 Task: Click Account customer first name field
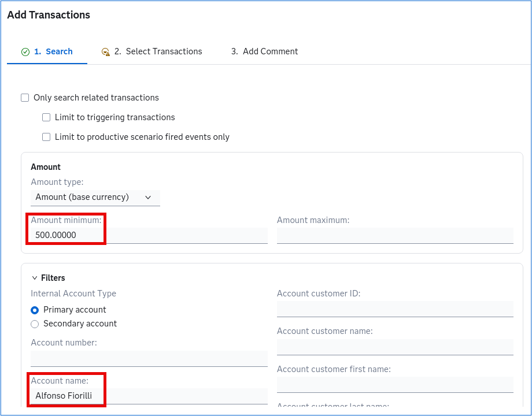(x=395, y=384)
